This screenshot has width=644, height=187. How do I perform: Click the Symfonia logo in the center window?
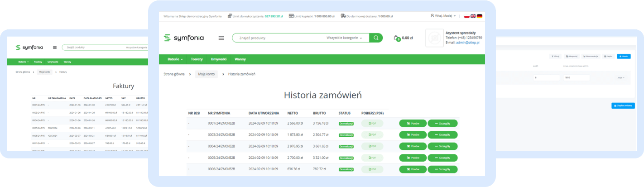[x=184, y=38]
